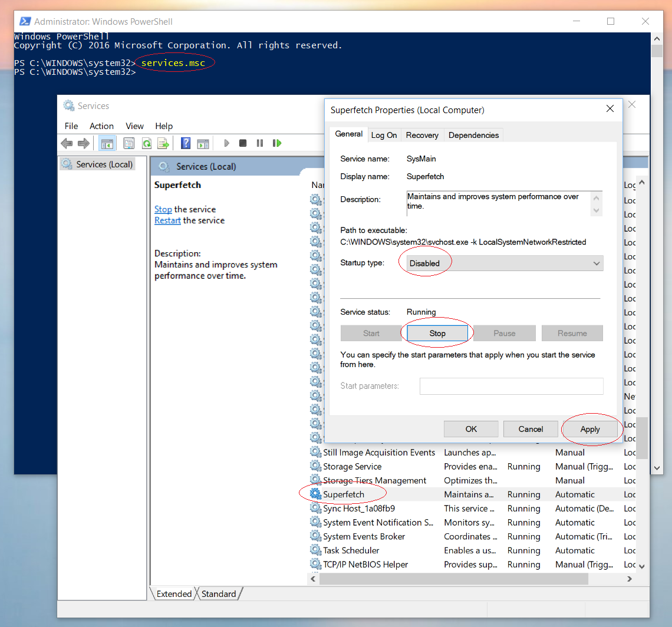Click the Pause Service toolbar icon
The width and height of the screenshot is (672, 627).
(260, 143)
